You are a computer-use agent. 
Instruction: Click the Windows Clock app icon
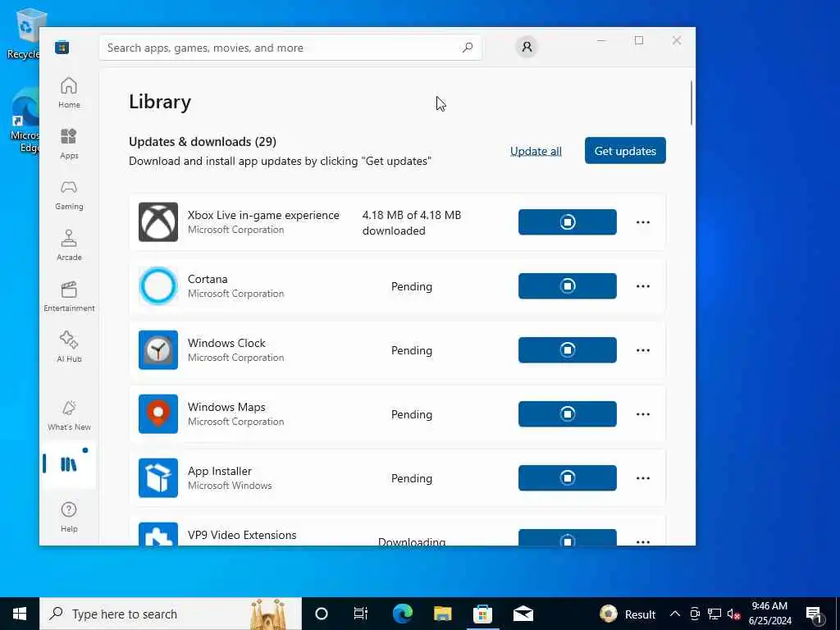tap(158, 349)
